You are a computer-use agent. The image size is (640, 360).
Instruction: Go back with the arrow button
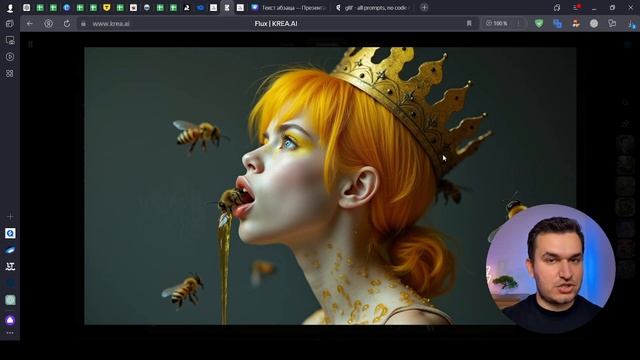[30, 24]
